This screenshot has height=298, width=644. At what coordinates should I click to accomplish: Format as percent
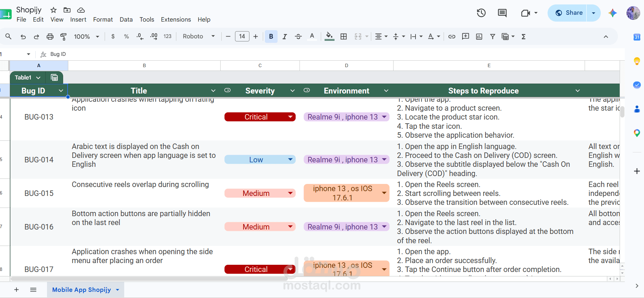click(x=127, y=37)
